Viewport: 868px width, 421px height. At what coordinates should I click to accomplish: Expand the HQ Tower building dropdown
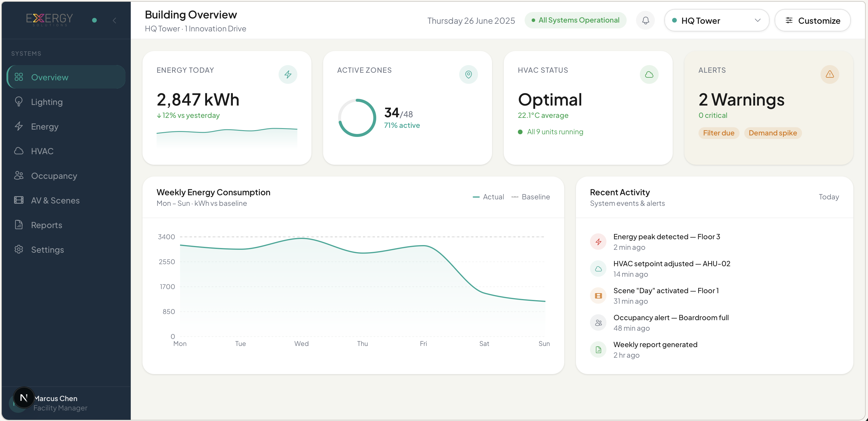(716, 21)
